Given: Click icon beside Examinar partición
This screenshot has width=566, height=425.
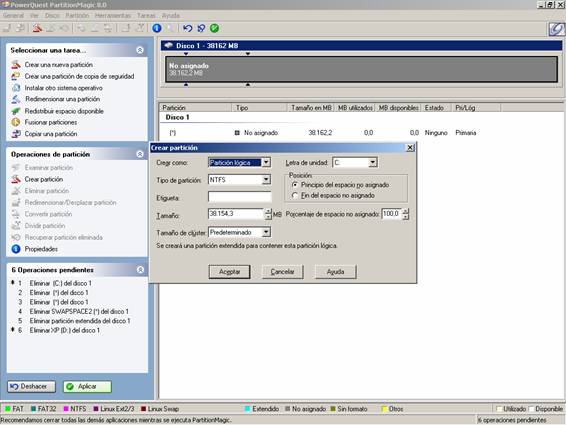Looking at the screenshot, I should click(x=16, y=168).
